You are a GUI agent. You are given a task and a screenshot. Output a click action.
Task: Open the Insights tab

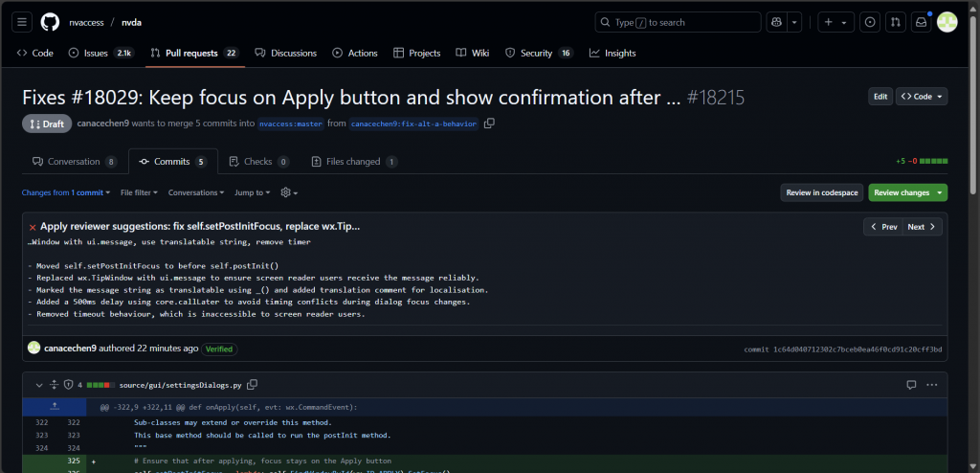pos(612,54)
